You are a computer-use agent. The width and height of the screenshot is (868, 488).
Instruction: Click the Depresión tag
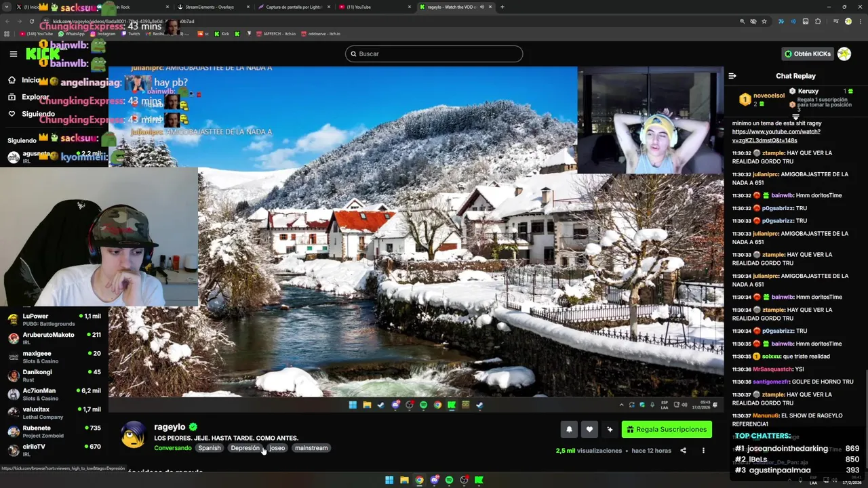(245, 448)
